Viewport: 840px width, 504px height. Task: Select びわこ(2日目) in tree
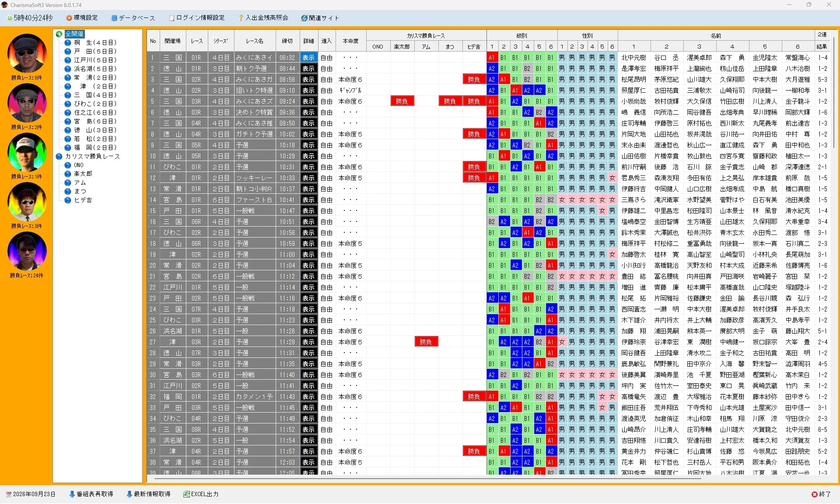click(x=95, y=104)
